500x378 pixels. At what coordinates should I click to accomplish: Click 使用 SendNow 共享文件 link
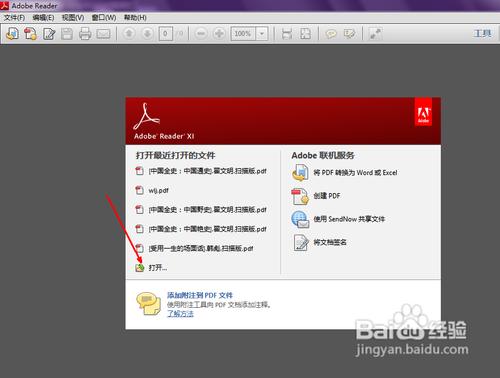349,219
